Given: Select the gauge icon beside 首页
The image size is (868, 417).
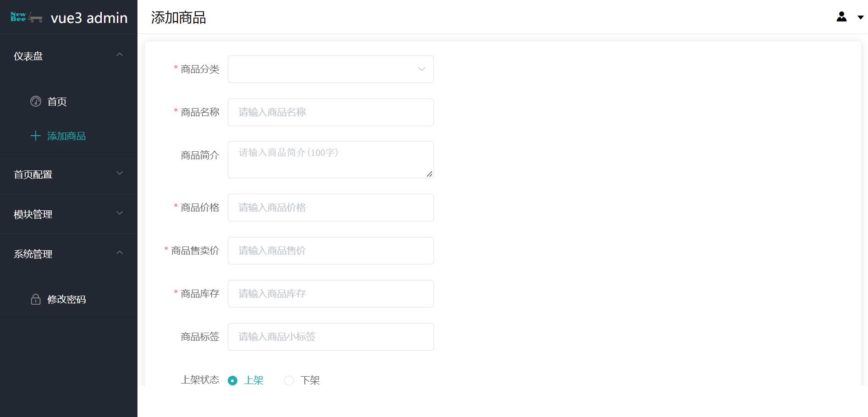Looking at the screenshot, I should (36, 102).
